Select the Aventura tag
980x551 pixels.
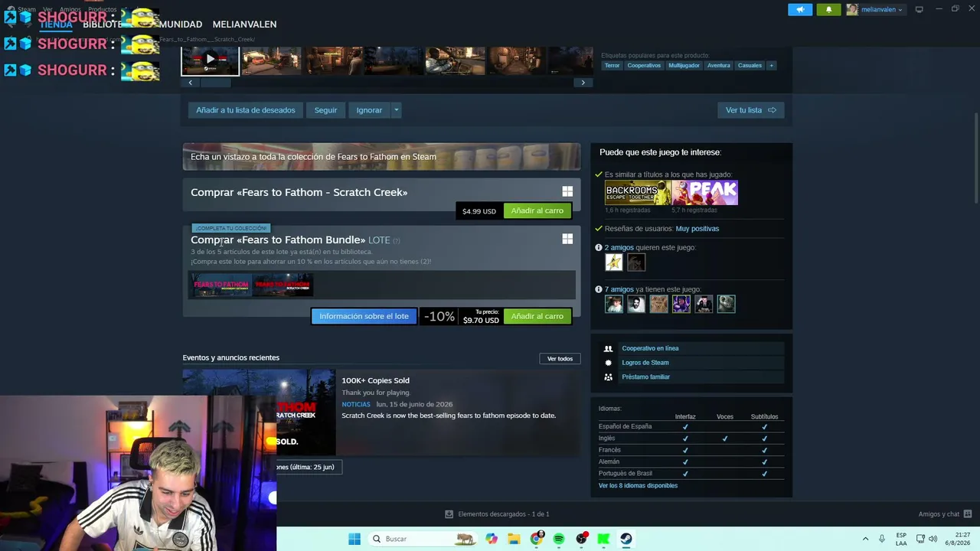(718, 66)
